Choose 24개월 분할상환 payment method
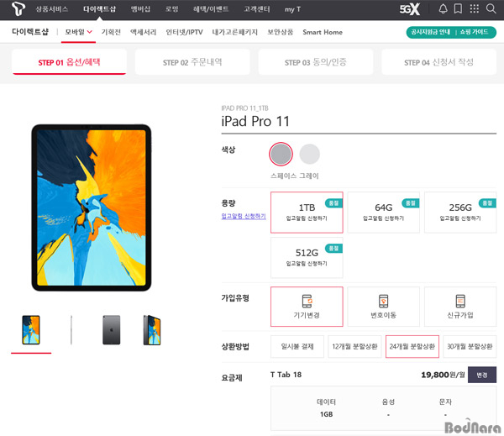Image resolution: width=504 pixels, height=436 pixels. 412,346
